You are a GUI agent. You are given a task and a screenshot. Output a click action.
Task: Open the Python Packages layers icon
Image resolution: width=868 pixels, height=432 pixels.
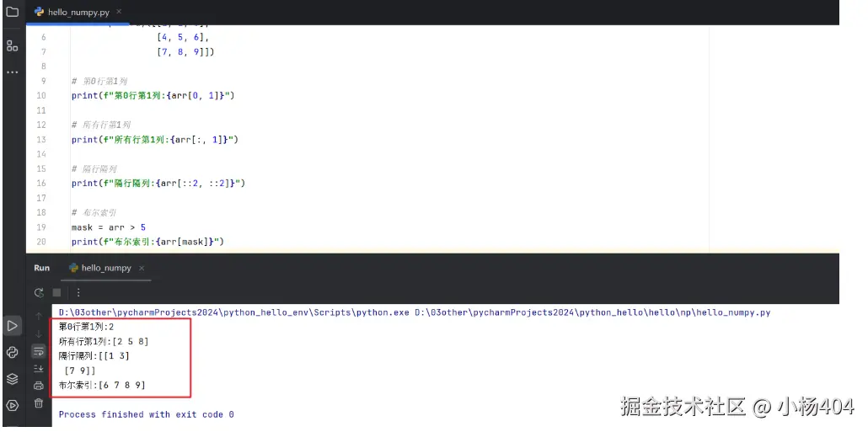[12, 379]
